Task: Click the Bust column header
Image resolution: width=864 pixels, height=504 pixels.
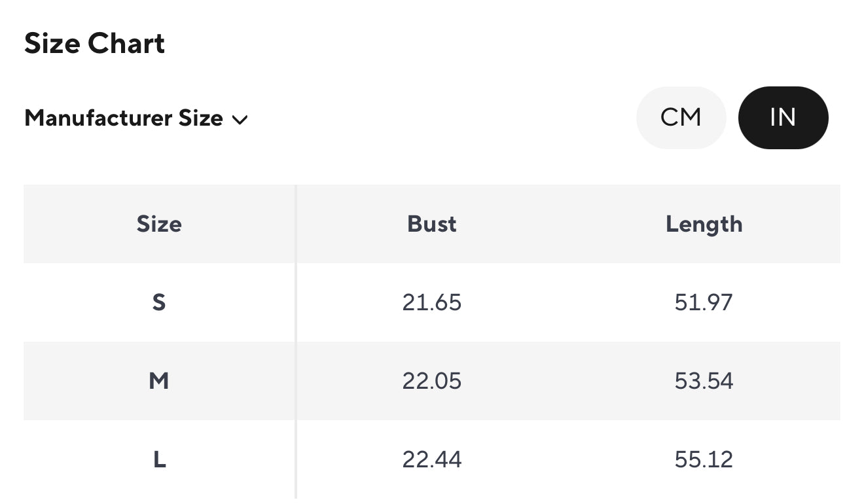Action: [x=431, y=224]
